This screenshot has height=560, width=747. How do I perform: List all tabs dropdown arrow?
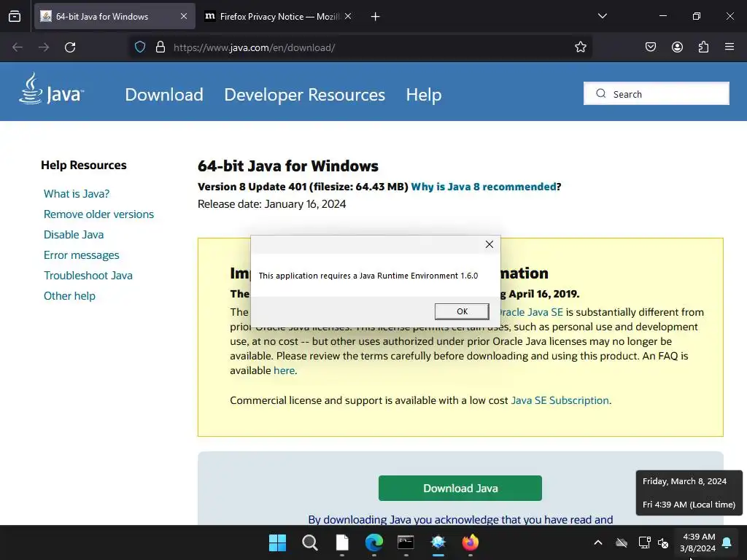pyautogui.click(x=602, y=16)
